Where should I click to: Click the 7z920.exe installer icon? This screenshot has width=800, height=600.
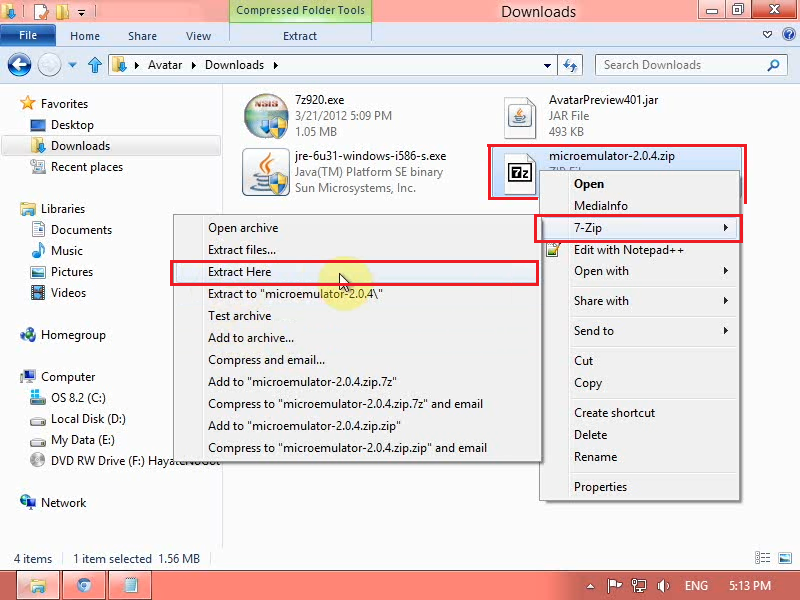point(266,116)
